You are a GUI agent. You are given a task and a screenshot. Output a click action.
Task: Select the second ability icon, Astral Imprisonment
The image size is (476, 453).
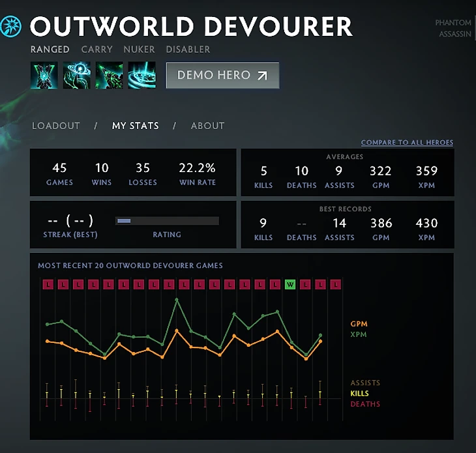point(77,75)
